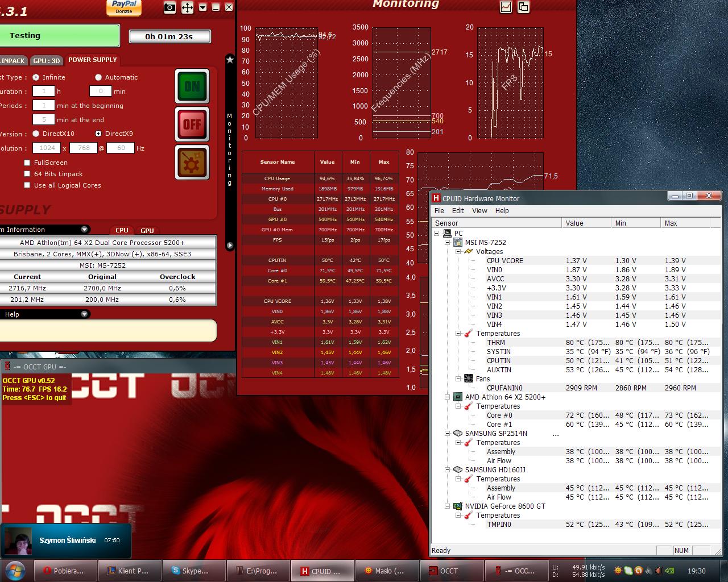The image size is (728, 582).
Task: Click the thermometer icon under MSI MS-7252
Action: point(469,333)
